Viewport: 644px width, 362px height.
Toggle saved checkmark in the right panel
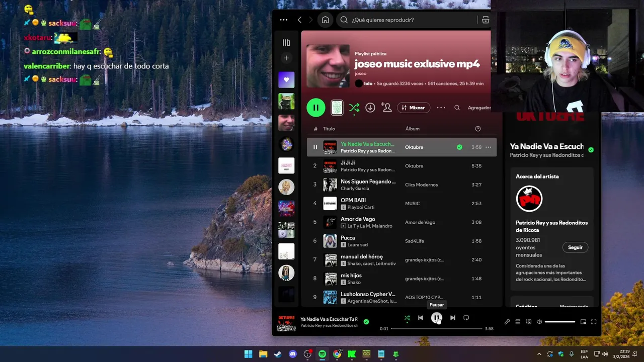(x=591, y=150)
